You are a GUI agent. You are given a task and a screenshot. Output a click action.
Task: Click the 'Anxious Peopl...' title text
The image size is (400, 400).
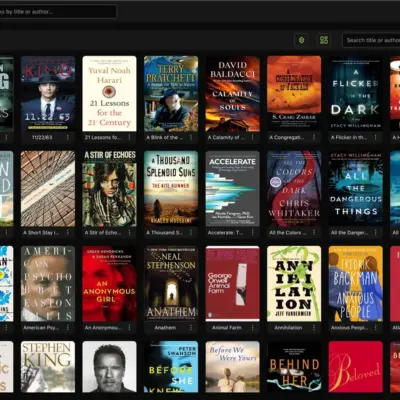click(349, 328)
